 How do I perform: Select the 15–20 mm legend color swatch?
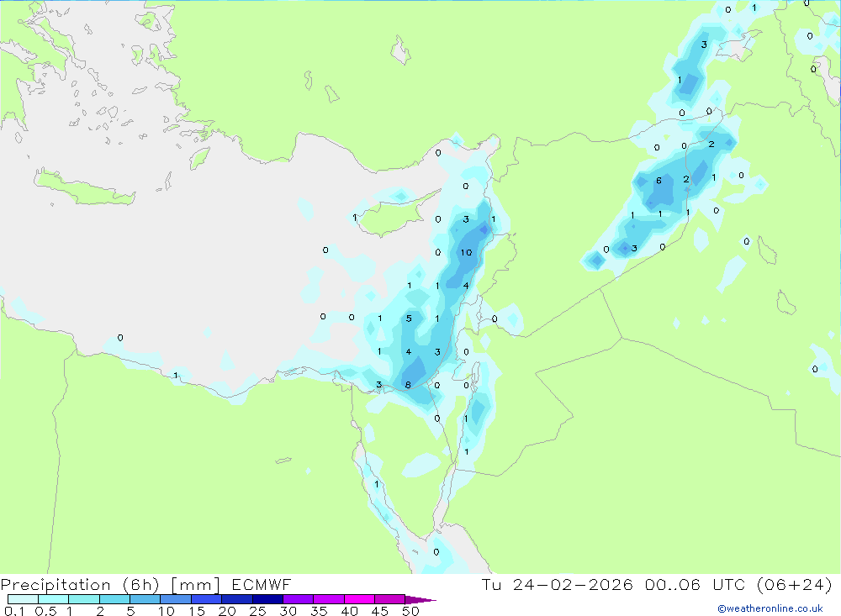click(x=207, y=599)
